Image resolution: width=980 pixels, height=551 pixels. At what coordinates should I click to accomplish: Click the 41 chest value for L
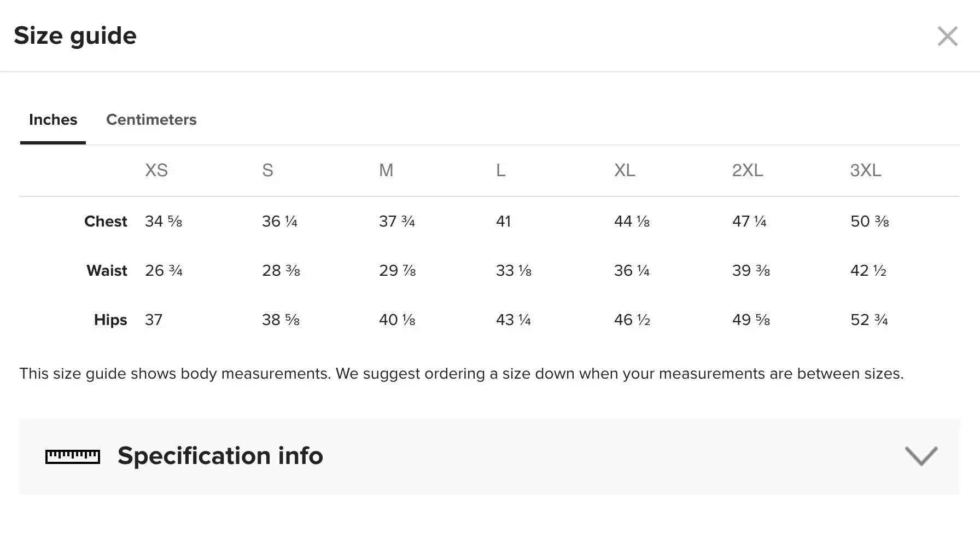point(503,222)
